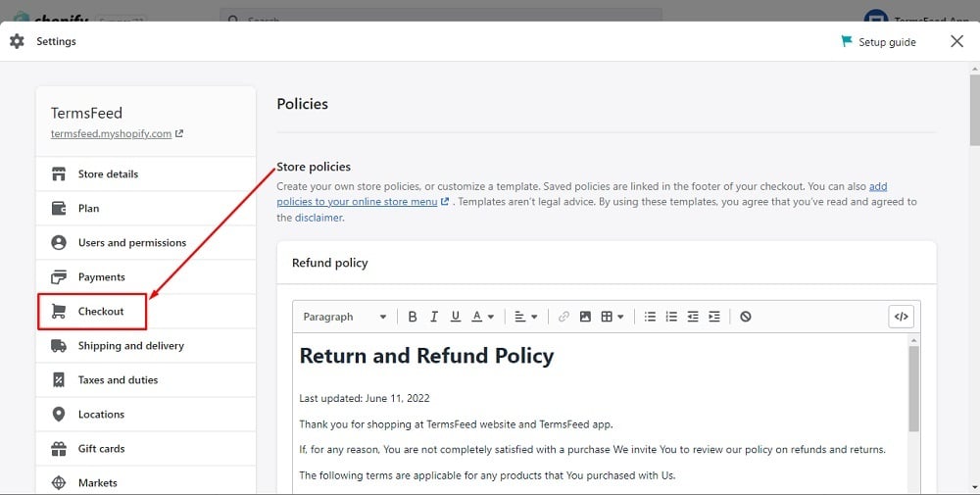Image resolution: width=980 pixels, height=495 pixels.
Task: Click the gift icon beside Gift cards
Action: pyautogui.click(x=59, y=449)
